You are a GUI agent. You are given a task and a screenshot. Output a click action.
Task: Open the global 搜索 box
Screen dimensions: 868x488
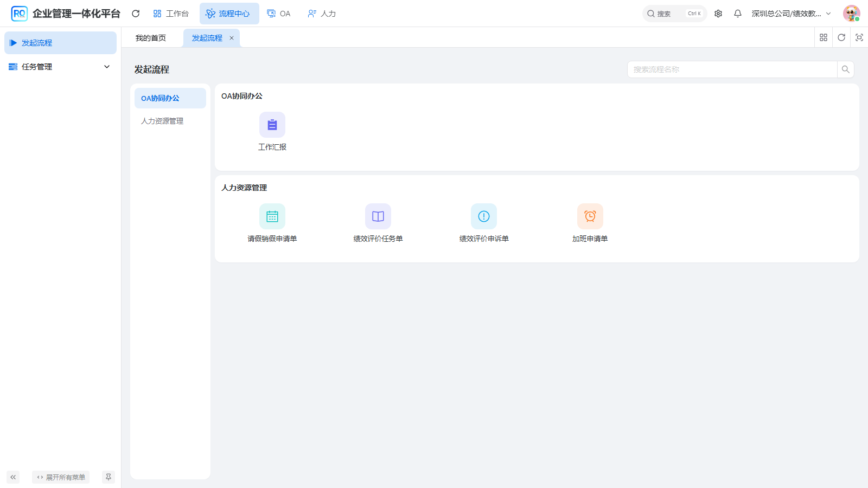point(674,14)
